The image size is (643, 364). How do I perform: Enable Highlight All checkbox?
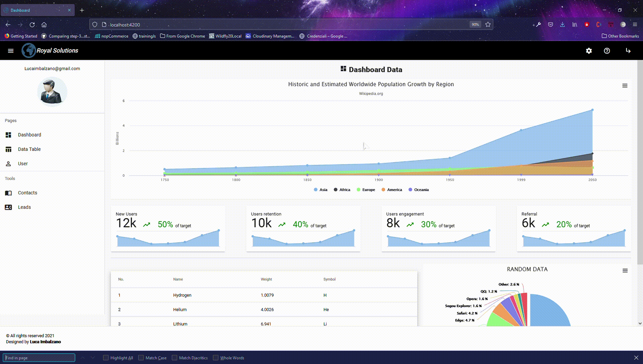[106, 358]
